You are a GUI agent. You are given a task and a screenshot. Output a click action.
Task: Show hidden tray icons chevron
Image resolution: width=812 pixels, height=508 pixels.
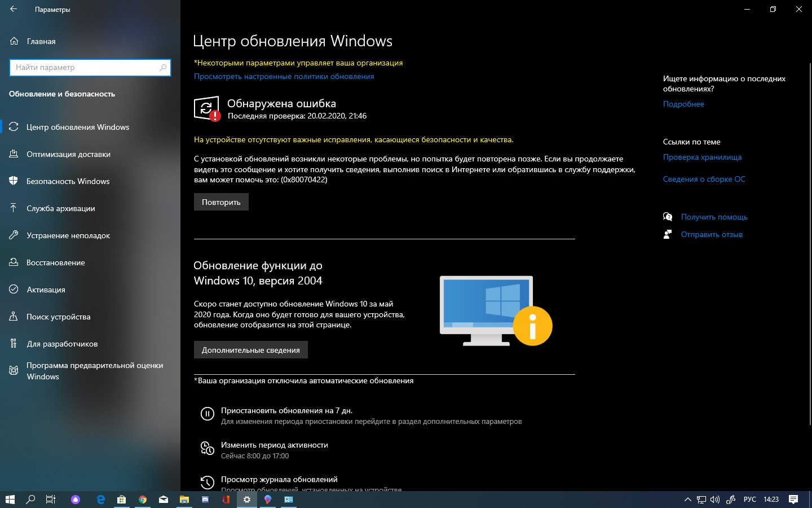(687, 500)
